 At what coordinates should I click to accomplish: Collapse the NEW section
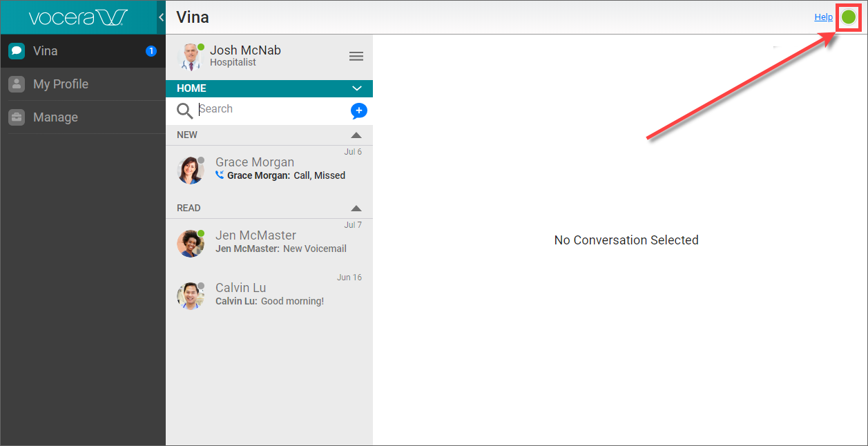pyautogui.click(x=356, y=135)
